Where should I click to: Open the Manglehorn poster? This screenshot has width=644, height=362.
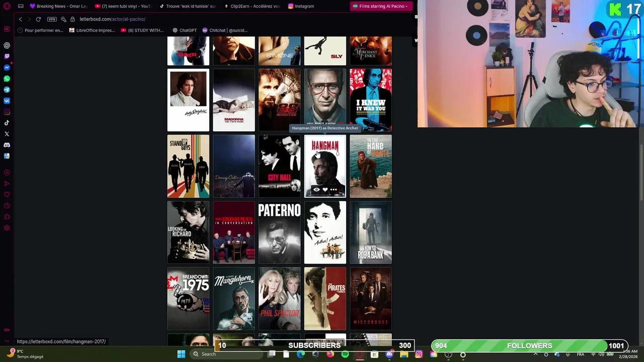pos(234,299)
